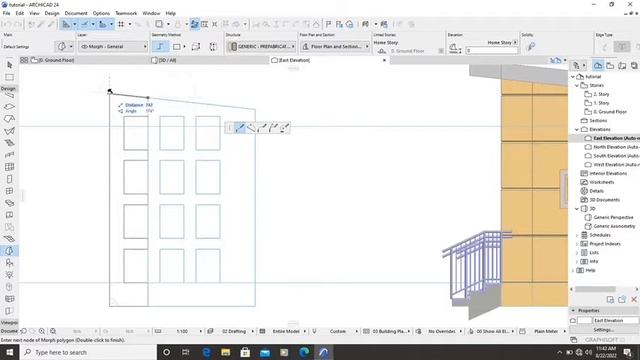
Task: Click the Windows search box on the taskbar
Action: click(88, 352)
